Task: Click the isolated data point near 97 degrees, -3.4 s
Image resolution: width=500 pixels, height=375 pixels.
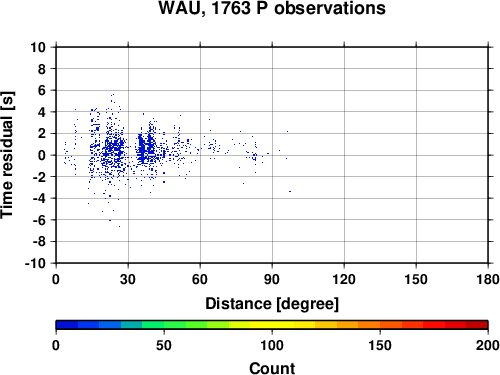Action: click(x=290, y=191)
